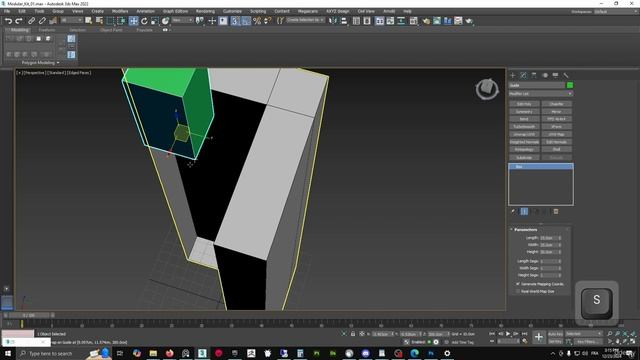
Task: Open the Workspaces Default dropdown
Action: click(616, 11)
